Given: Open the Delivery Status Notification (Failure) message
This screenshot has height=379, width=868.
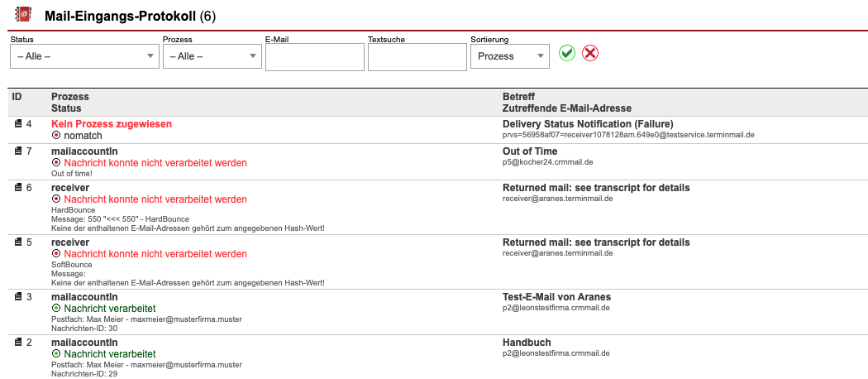Looking at the screenshot, I should (588, 124).
